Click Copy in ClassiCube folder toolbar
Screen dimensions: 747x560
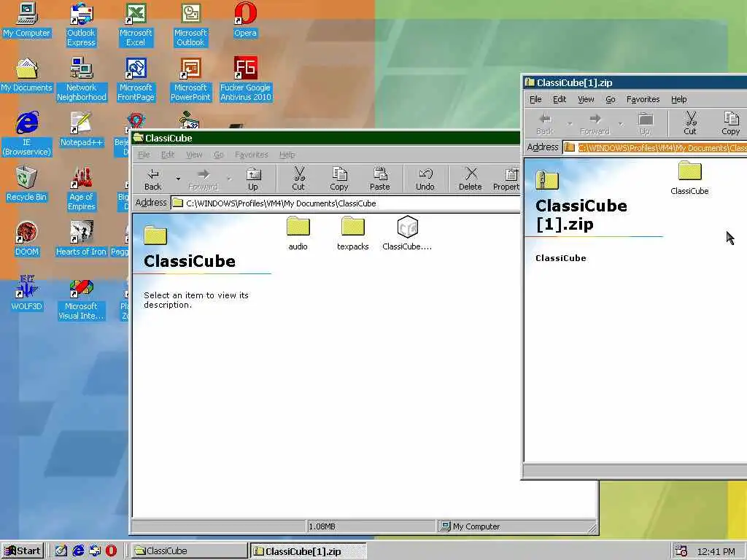tap(339, 179)
